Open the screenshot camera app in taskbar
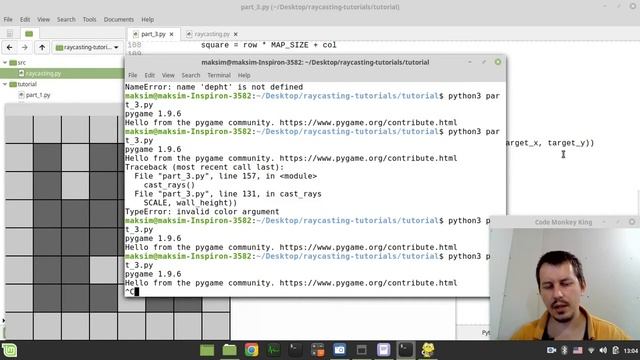This screenshot has height=360, width=640. [340, 350]
